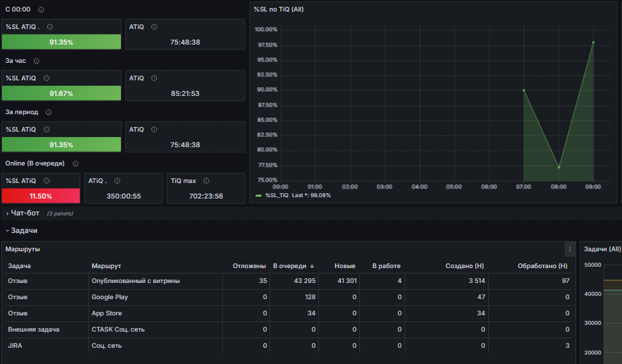Image resolution: width=622 pixels, height=364 pixels.
Task: Click 'App Store' route cell
Action: (x=107, y=313)
